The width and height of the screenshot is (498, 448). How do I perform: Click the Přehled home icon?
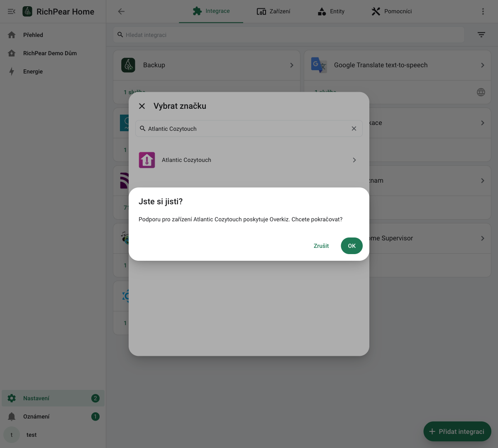pyautogui.click(x=12, y=35)
